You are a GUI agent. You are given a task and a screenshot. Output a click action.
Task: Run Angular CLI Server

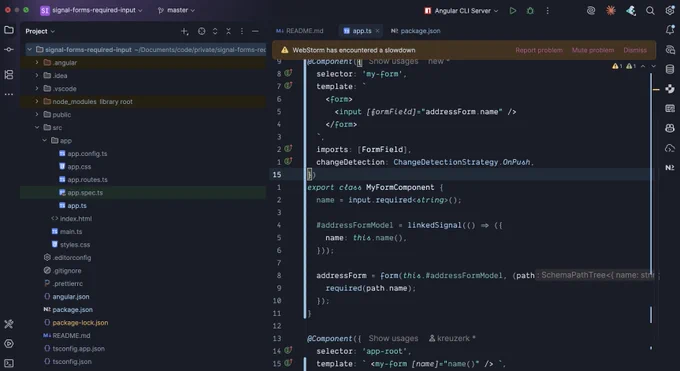click(513, 10)
